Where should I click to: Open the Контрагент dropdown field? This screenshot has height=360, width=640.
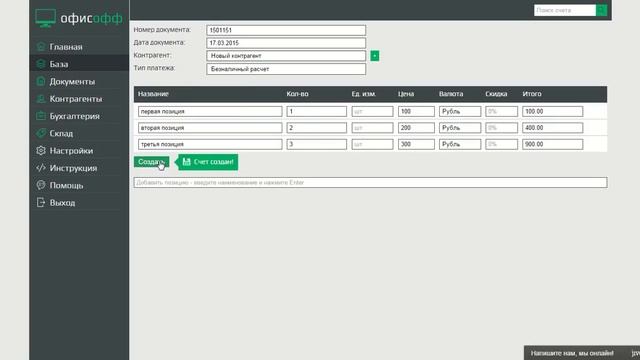click(286, 56)
